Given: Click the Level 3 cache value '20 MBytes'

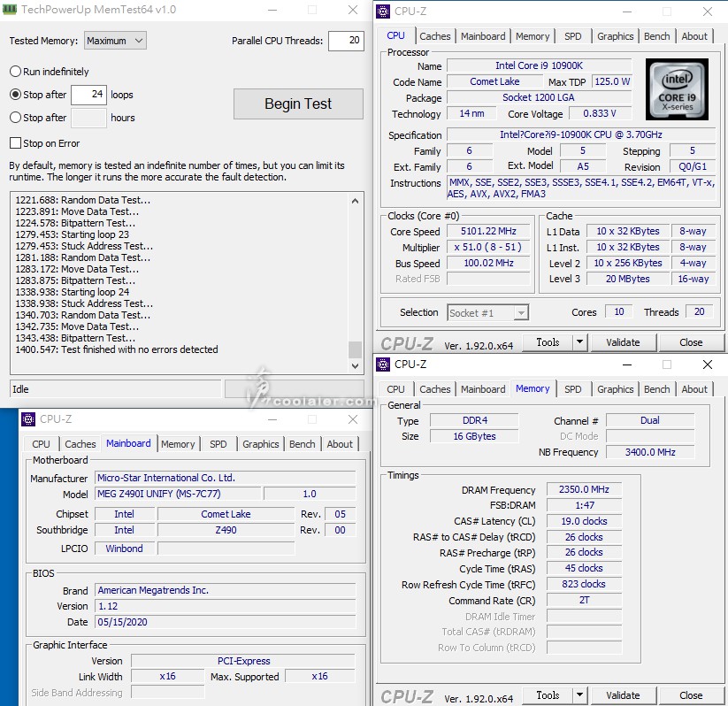Looking at the screenshot, I should [x=628, y=279].
